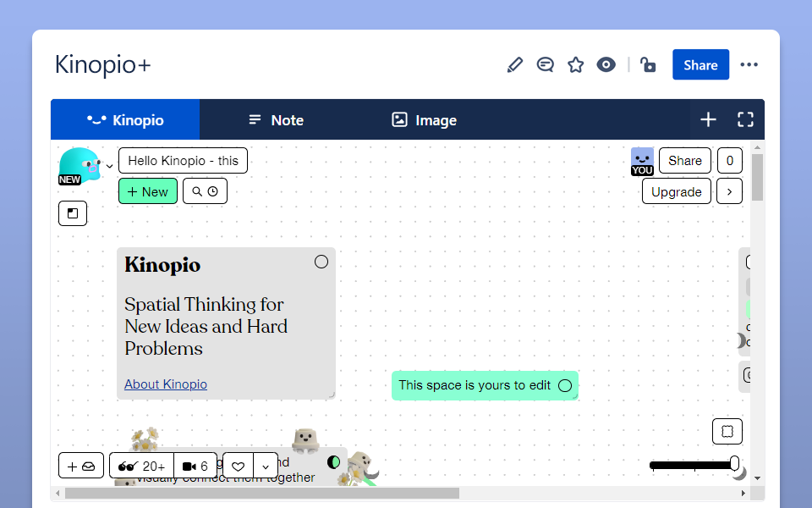Click the scroll up arrow

[x=757, y=147]
